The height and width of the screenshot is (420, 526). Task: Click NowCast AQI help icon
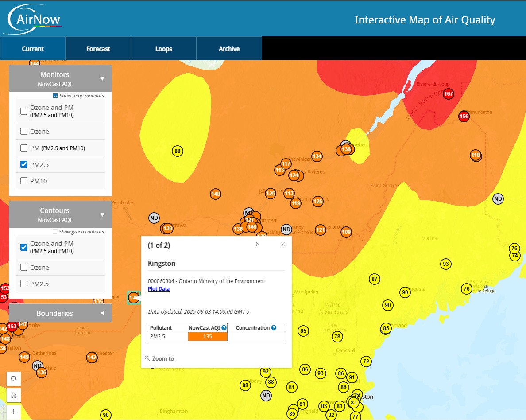click(x=224, y=328)
